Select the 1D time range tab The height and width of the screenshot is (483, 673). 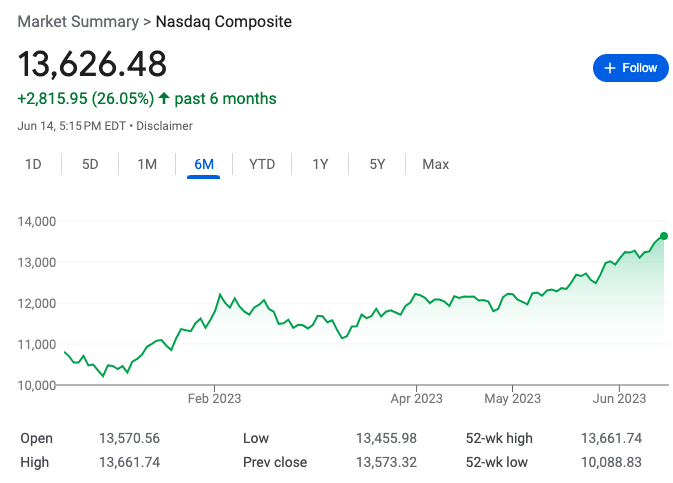pos(33,164)
